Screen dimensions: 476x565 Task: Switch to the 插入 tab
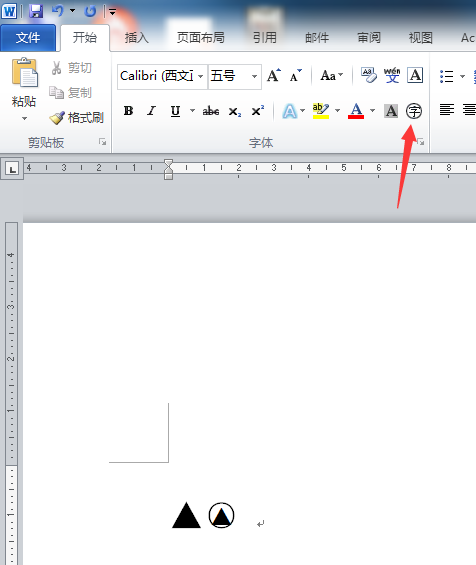(137, 37)
